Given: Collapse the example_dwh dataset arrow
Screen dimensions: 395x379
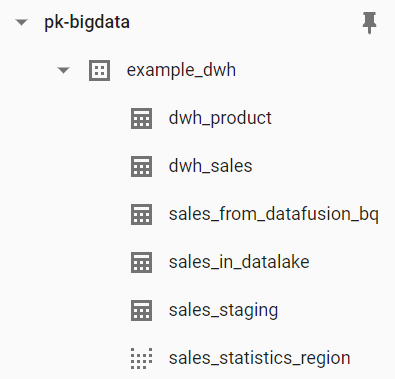Looking at the screenshot, I should [63, 70].
